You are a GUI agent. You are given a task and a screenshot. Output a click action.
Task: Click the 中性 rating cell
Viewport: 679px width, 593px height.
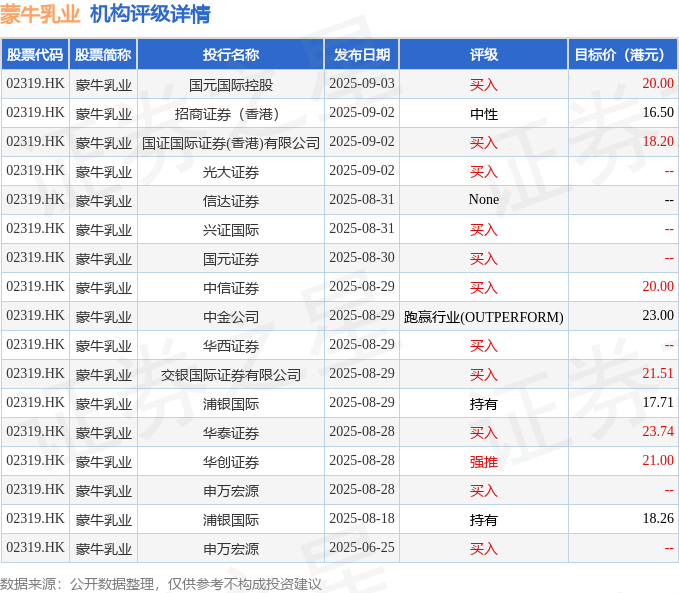484,113
